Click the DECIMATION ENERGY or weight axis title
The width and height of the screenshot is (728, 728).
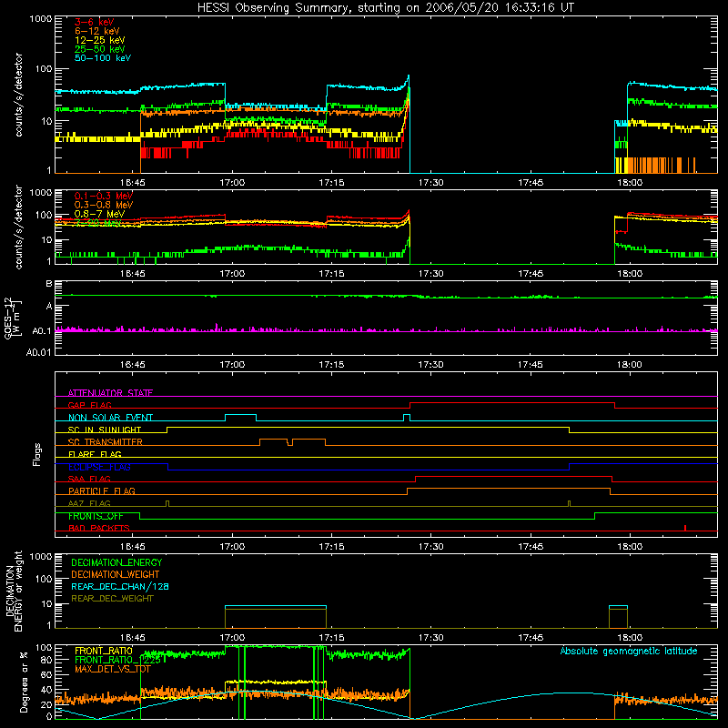pos(14,591)
